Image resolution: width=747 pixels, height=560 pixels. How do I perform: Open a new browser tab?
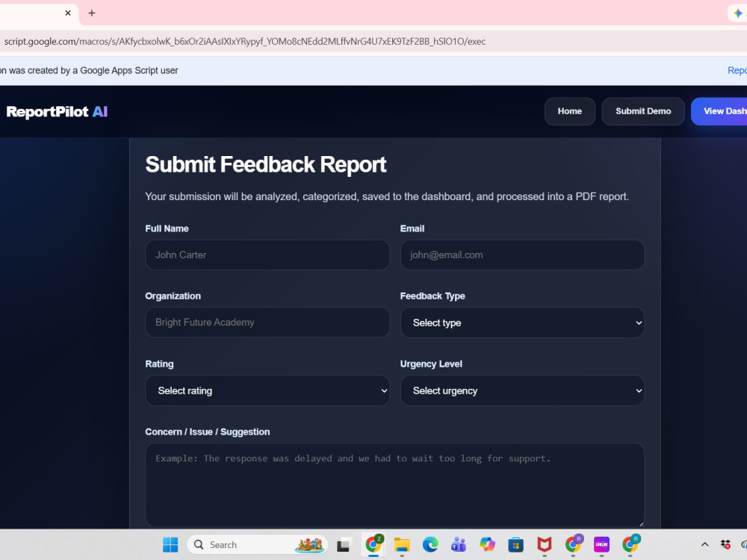point(91,13)
